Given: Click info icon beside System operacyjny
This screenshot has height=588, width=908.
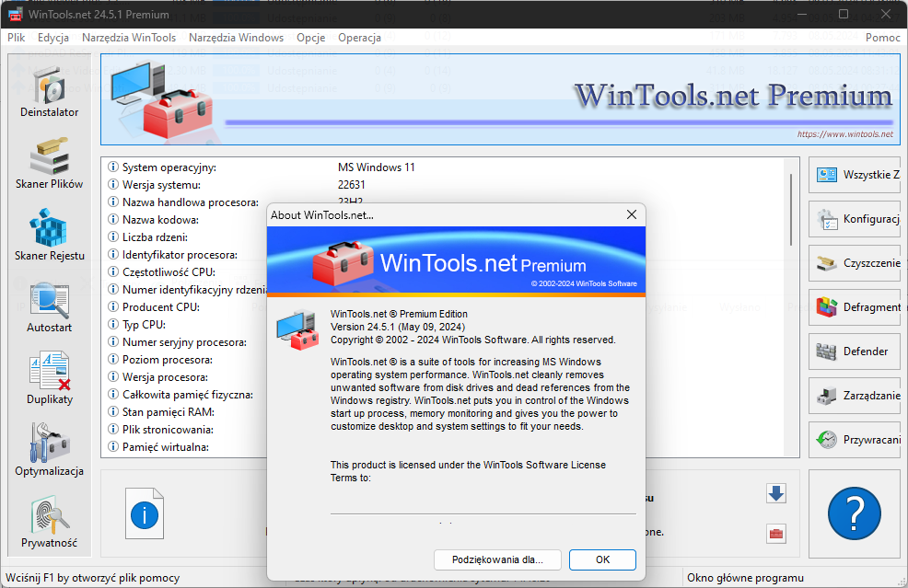Looking at the screenshot, I should coord(113,167).
